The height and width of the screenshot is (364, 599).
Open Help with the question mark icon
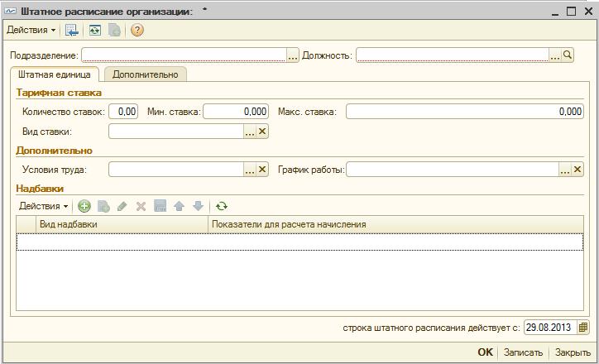point(137,31)
